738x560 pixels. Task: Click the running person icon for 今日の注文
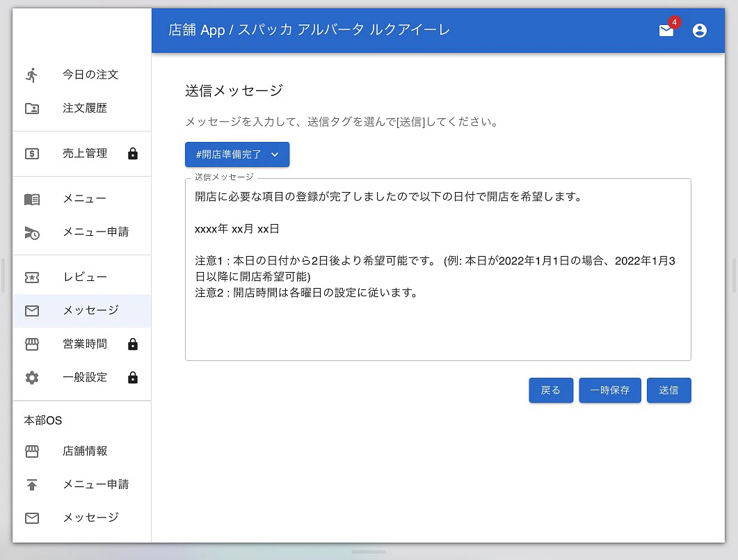(32, 74)
